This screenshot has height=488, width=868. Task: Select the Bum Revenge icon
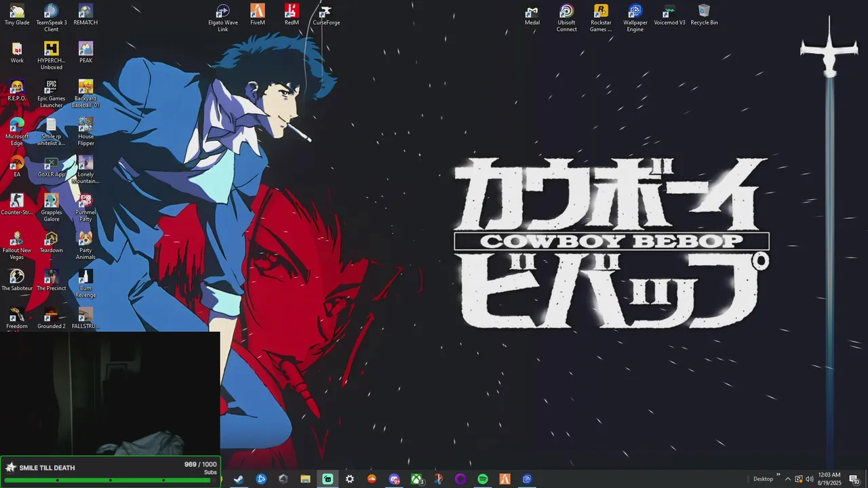point(85,283)
